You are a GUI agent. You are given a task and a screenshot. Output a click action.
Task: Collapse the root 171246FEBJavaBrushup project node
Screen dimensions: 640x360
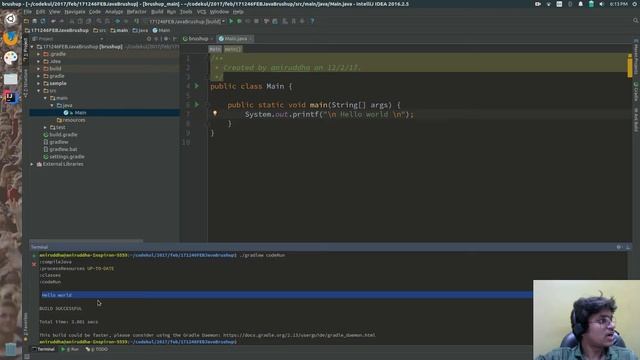[32, 47]
